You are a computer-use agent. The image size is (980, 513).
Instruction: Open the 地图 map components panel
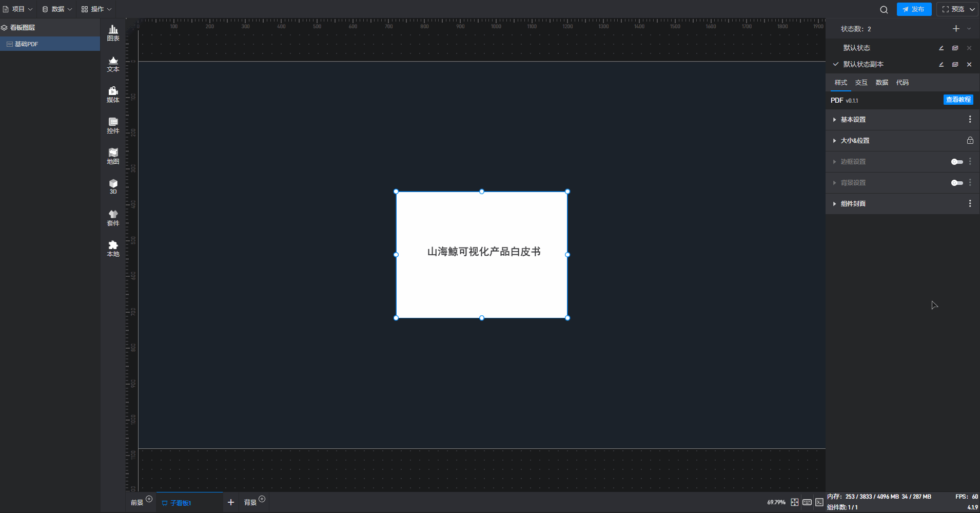tap(113, 157)
